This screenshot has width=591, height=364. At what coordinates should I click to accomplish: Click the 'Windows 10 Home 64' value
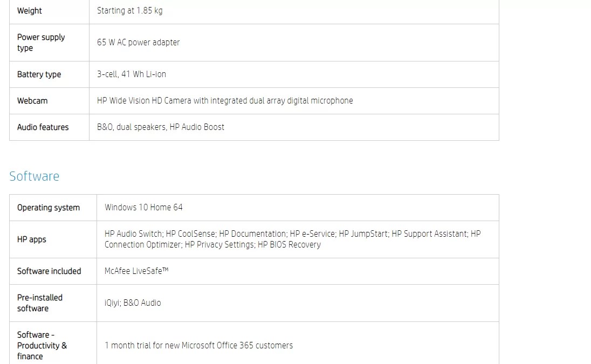(143, 208)
